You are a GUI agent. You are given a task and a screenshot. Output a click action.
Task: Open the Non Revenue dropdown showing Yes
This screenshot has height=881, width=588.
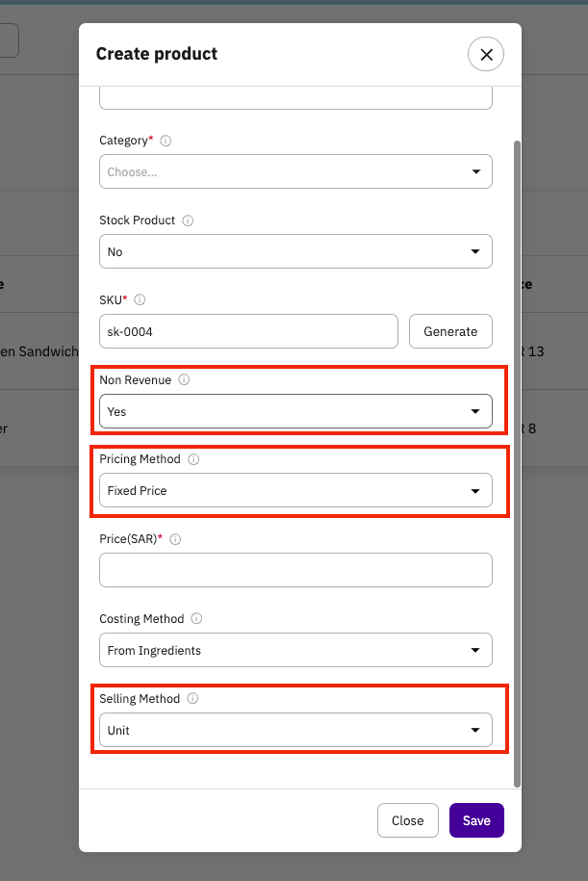coord(296,411)
